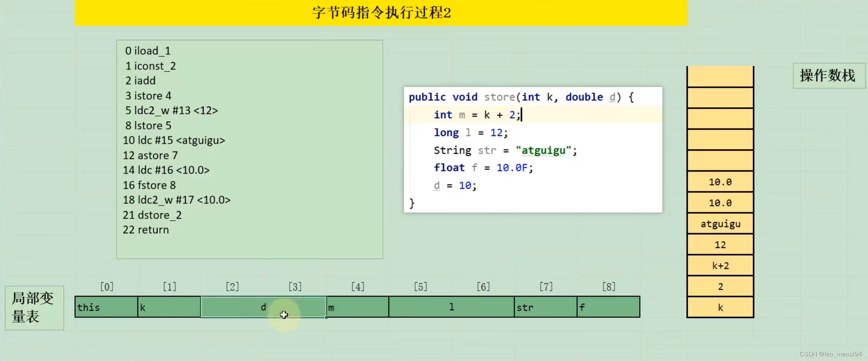This screenshot has width=868, height=361.
Task: Select the bottom stack cell 'k'
Action: pyautogui.click(x=720, y=307)
